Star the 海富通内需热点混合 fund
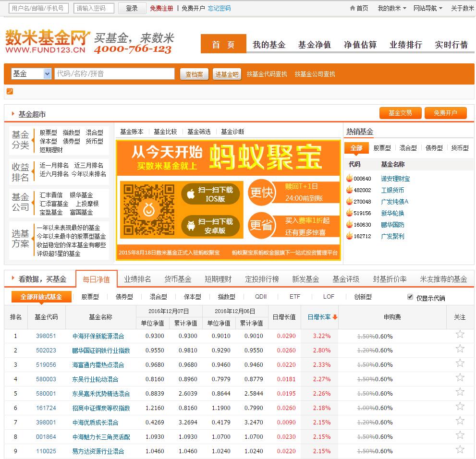 point(460,363)
